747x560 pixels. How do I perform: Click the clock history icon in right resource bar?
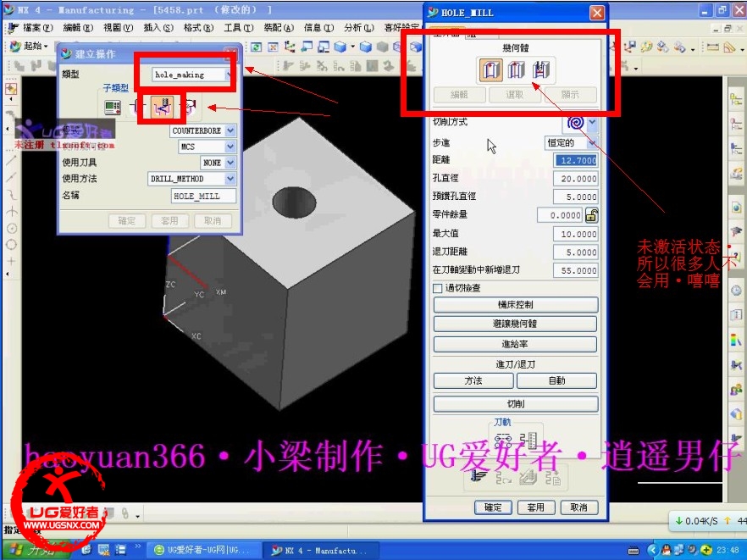click(x=736, y=290)
